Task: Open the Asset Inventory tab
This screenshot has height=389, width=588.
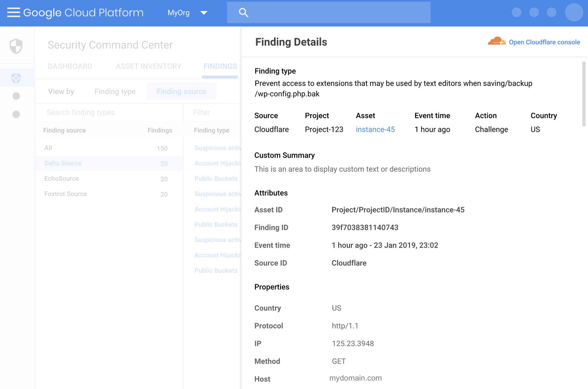Action: pyautogui.click(x=148, y=66)
